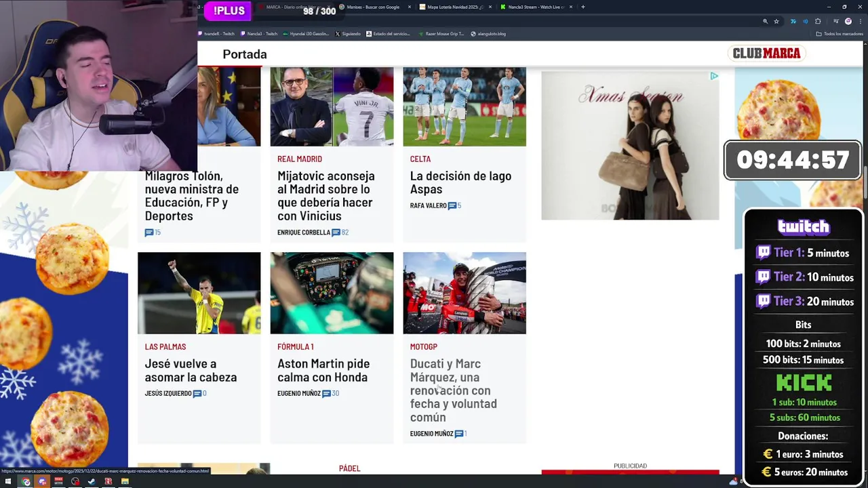Open Aston Martin pide calma con Honda
Viewport: 868px width, 488px height.
tap(323, 371)
